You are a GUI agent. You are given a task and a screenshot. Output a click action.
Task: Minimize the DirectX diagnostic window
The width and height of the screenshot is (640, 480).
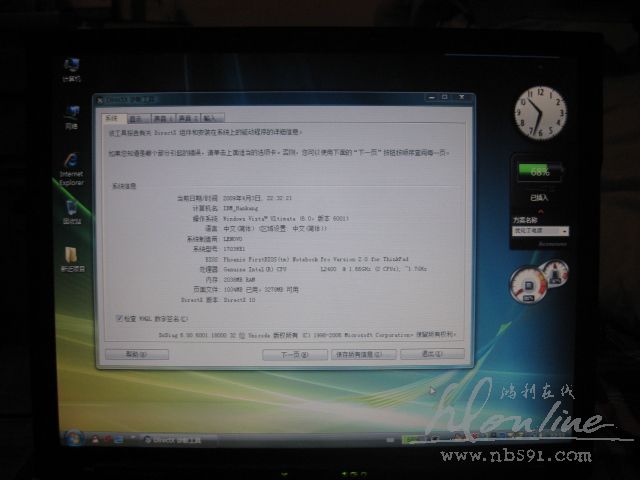click(431, 97)
